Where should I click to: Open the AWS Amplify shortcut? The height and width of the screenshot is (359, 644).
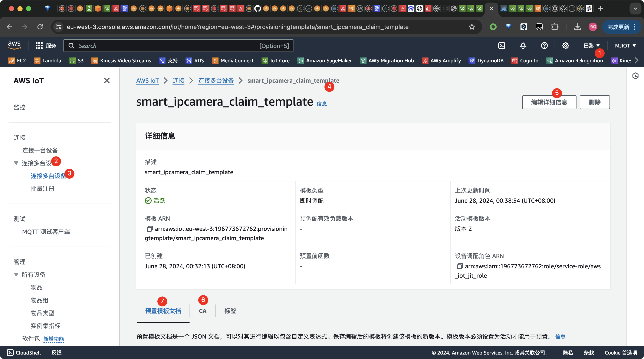click(x=441, y=60)
